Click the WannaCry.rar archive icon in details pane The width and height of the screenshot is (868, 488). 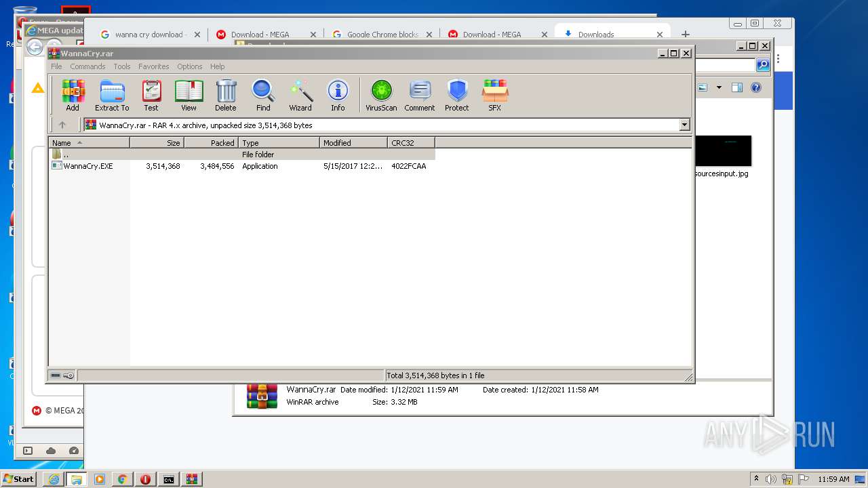pyautogui.click(x=262, y=396)
